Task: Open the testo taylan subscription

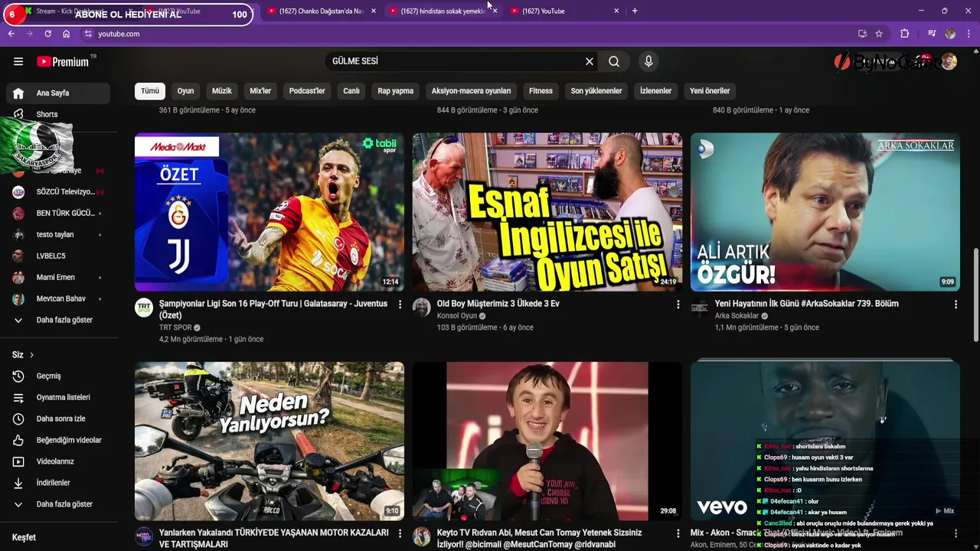Action: click(59, 235)
